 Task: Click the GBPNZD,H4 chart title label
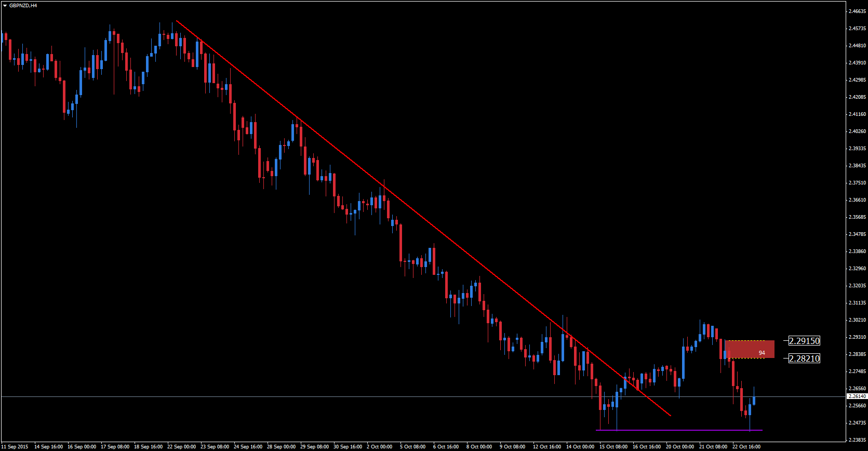click(23, 6)
